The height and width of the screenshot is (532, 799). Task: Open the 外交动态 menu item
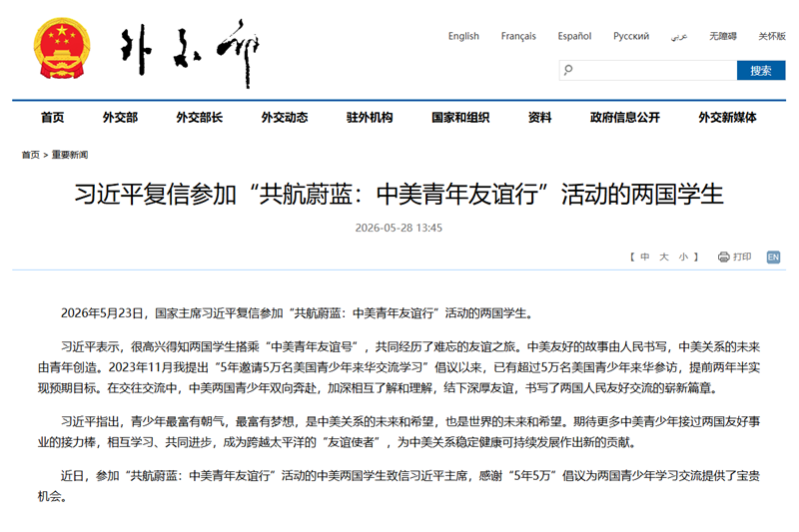(x=285, y=118)
